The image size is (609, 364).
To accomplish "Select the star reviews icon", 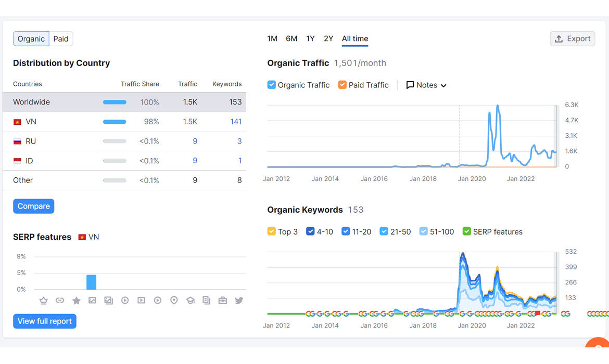I will tap(77, 301).
